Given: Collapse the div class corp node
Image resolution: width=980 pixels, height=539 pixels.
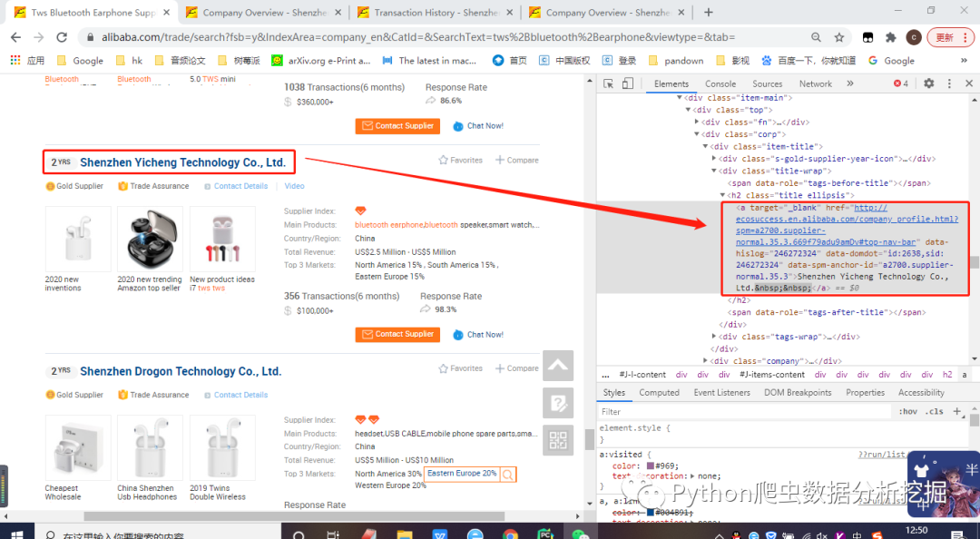Looking at the screenshot, I should 697,134.
